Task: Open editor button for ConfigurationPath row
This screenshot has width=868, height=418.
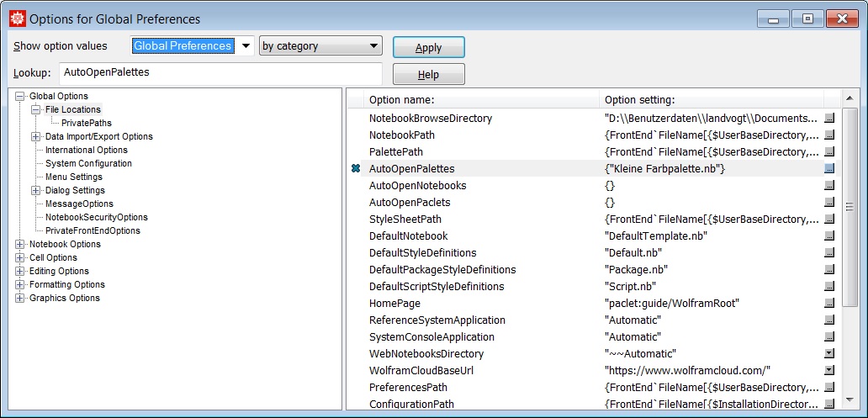Action: [828, 404]
